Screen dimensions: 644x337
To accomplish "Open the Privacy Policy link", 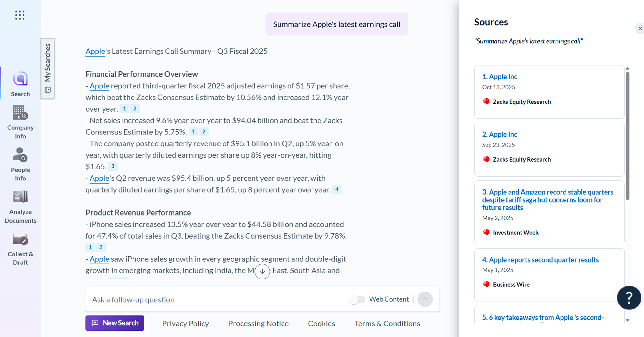I will coord(185,324).
